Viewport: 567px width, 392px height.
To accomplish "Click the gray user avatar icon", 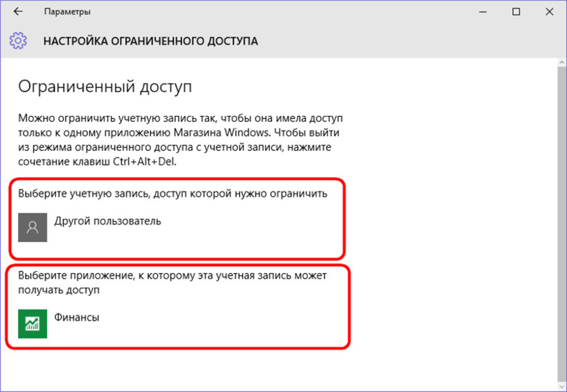I will click(33, 227).
